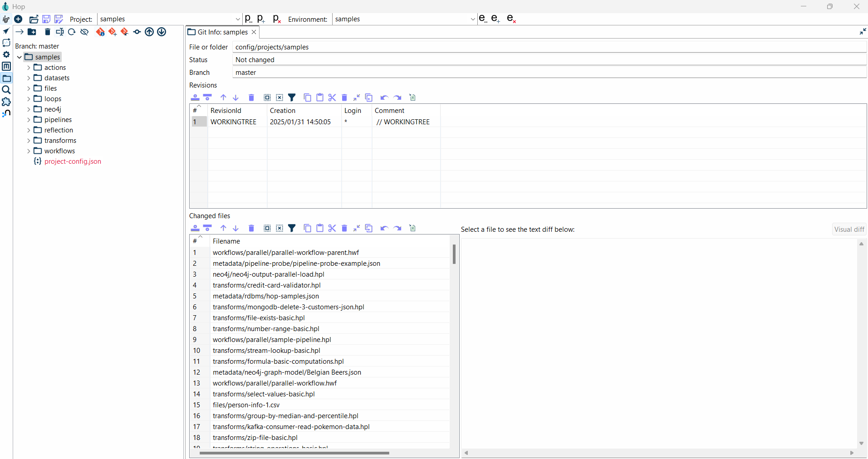Open the Project dropdown
This screenshot has width=868, height=459.
[238, 19]
